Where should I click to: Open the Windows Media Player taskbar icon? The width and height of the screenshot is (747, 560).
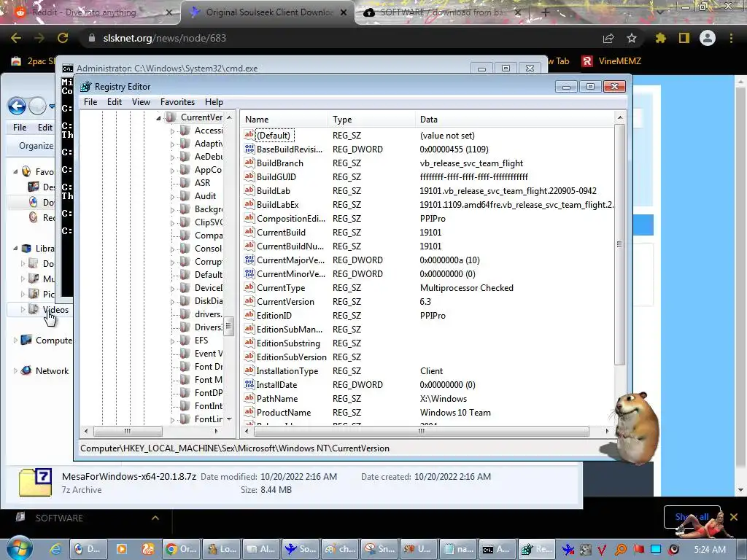tap(122, 549)
